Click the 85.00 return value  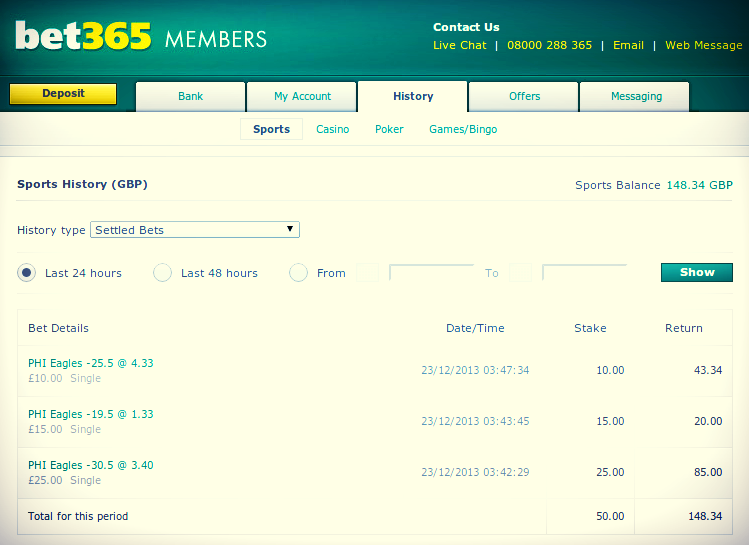708,472
